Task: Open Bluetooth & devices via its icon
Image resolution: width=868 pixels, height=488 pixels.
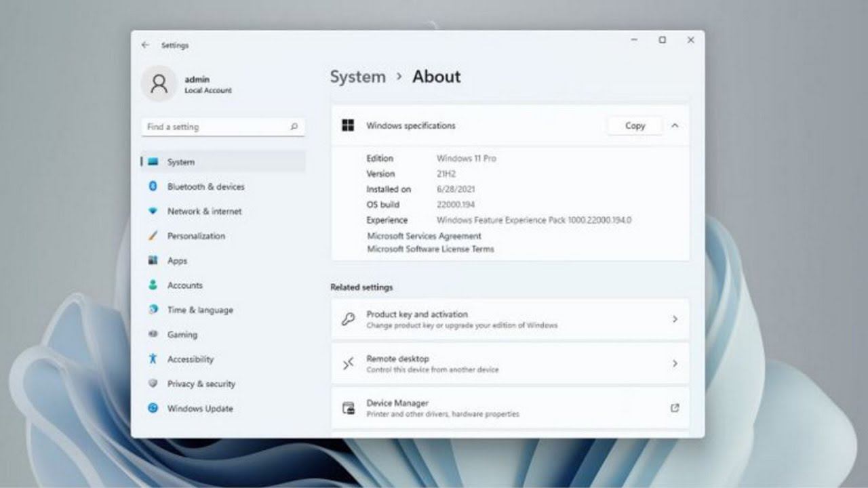Action: (x=153, y=186)
